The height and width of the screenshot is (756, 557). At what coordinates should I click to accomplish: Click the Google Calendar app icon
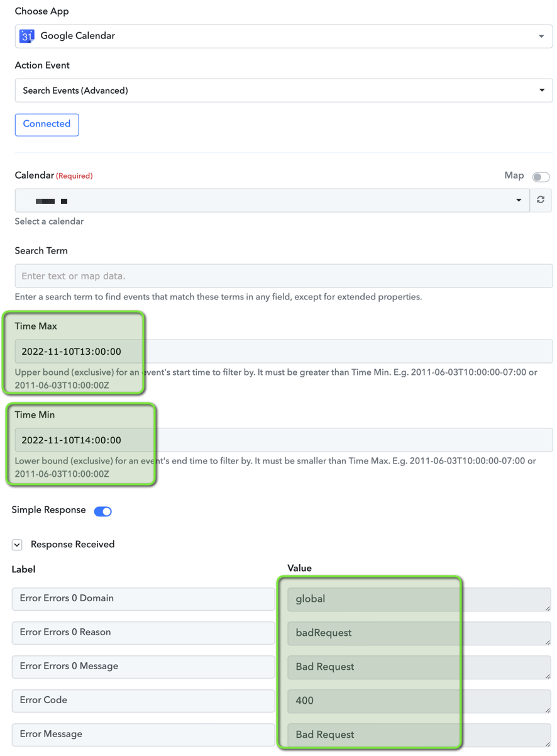[x=26, y=36]
